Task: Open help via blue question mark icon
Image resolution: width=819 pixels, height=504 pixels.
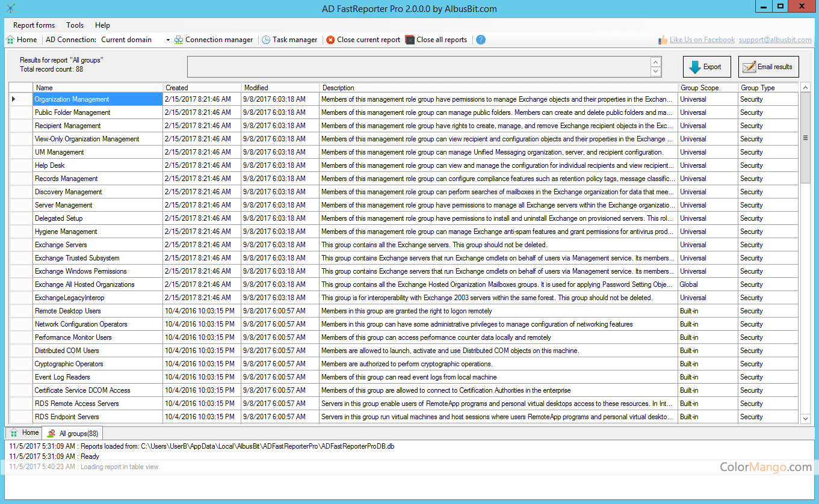Action: tap(480, 40)
